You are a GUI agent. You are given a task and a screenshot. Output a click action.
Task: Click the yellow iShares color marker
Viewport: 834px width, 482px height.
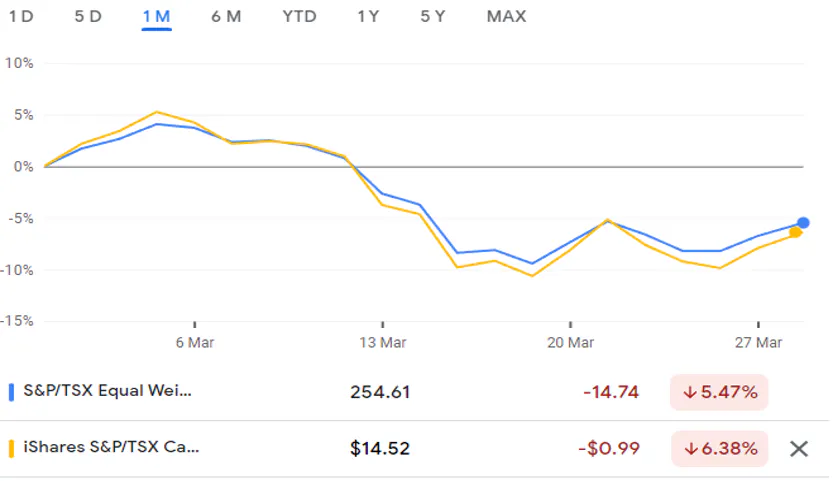(11, 448)
